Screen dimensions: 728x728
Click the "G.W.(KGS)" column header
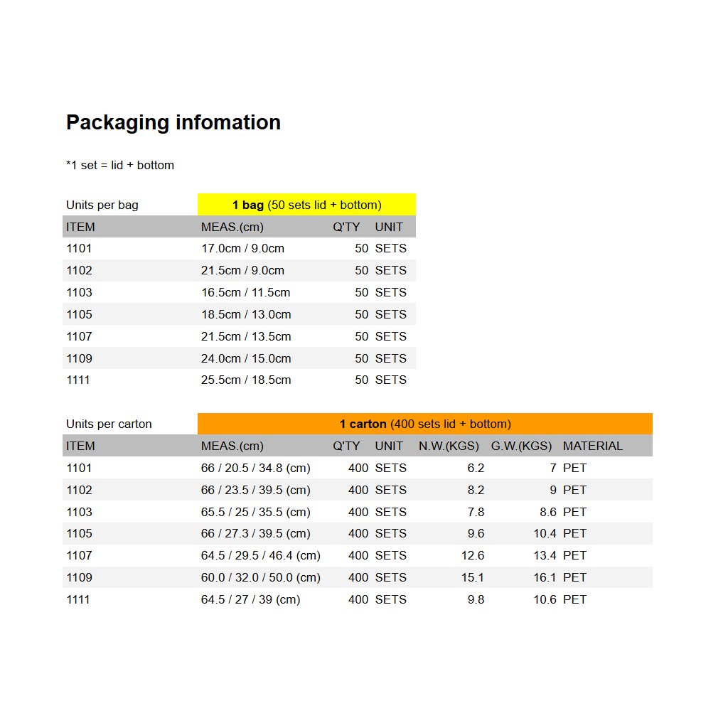521,446
